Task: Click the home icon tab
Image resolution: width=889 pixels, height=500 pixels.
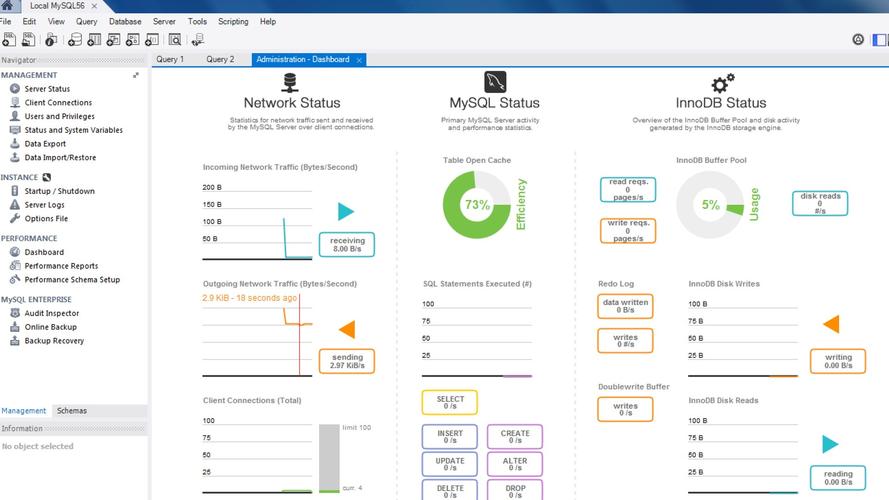Action: click(x=7, y=6)
